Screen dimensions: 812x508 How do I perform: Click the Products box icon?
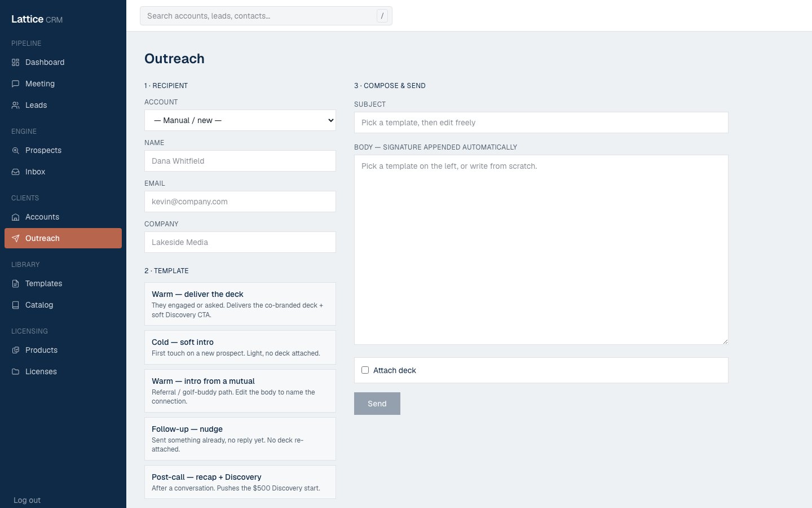pyautogui.click(x=16, y=351)
